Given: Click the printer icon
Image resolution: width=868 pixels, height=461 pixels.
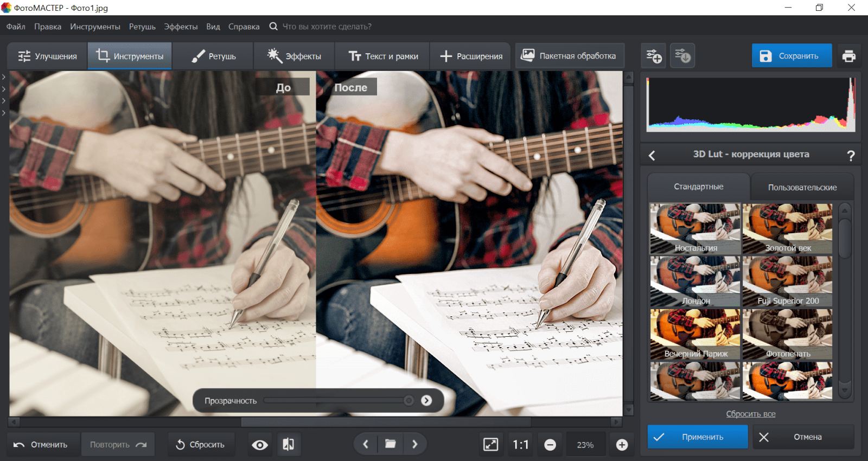Looking at the screenshot, I should tap(848, 56).
